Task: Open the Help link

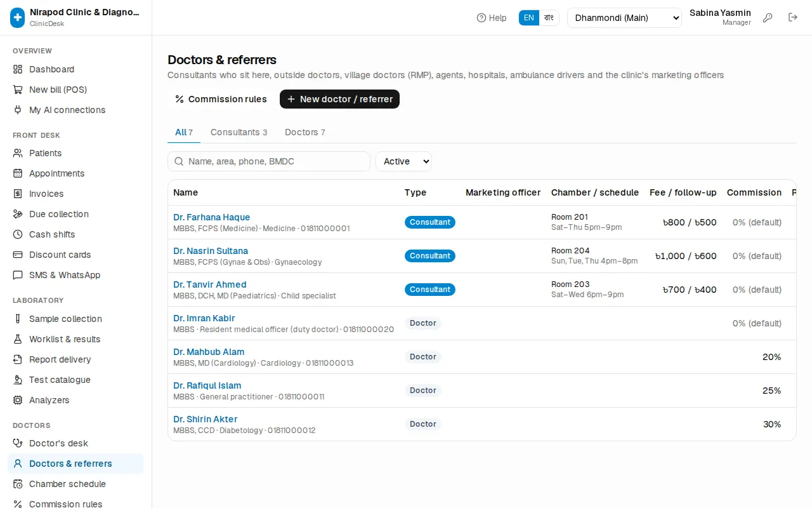Action: click(492, 18)
